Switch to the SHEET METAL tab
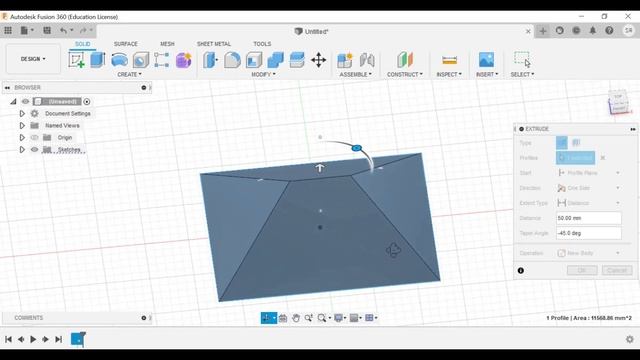The height and width of the screenshot is (360, 640). tap(214, 44)
